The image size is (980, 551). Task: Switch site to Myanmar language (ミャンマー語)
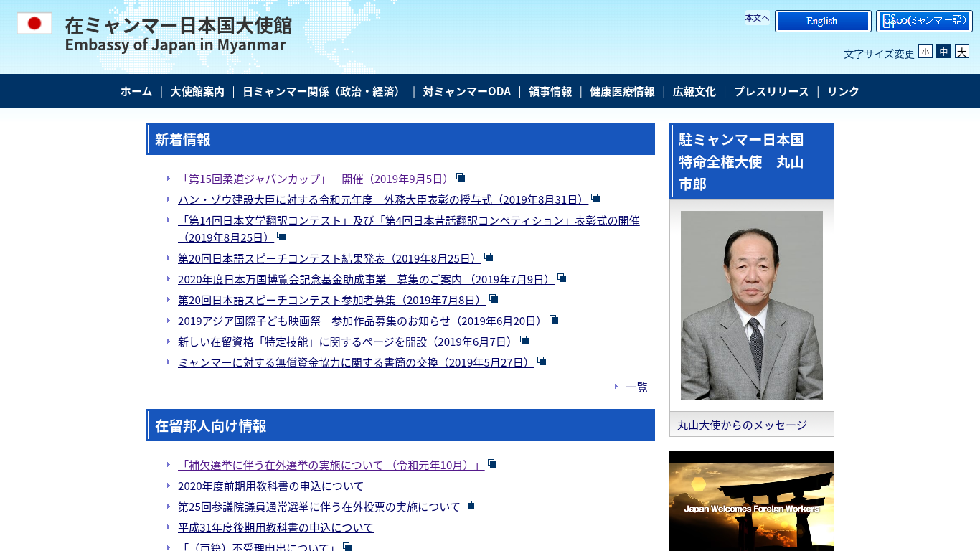click(x=924, y=21)
